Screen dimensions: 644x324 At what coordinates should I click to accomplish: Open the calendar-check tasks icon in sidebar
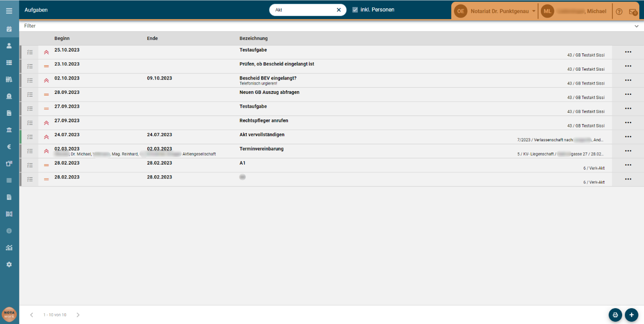[9, 29]
